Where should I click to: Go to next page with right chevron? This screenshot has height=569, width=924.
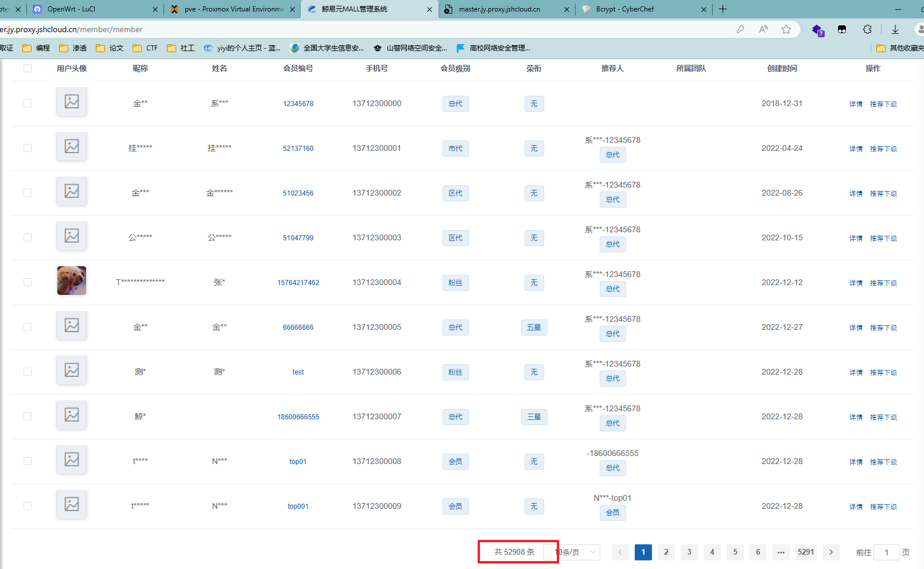pos(831,552)
